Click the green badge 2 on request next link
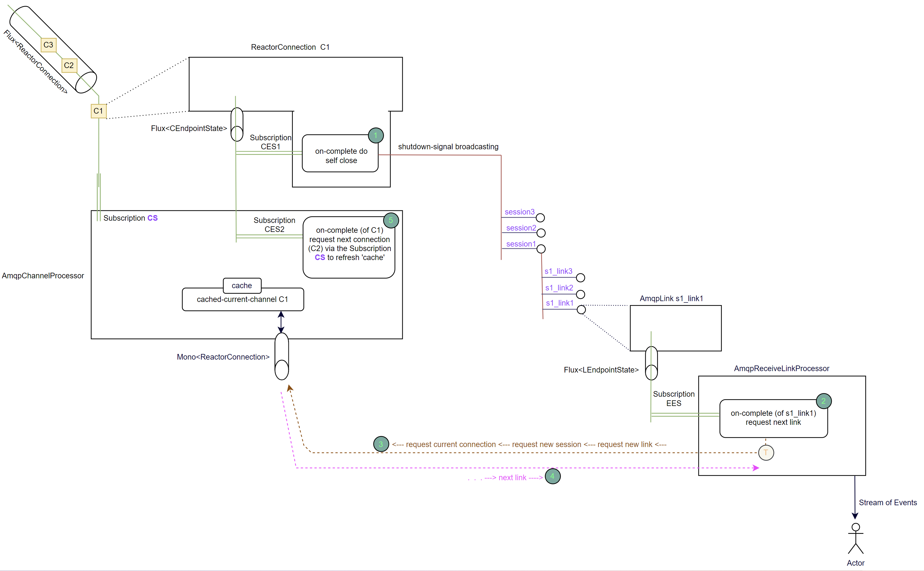 click(x=824, y=401)
